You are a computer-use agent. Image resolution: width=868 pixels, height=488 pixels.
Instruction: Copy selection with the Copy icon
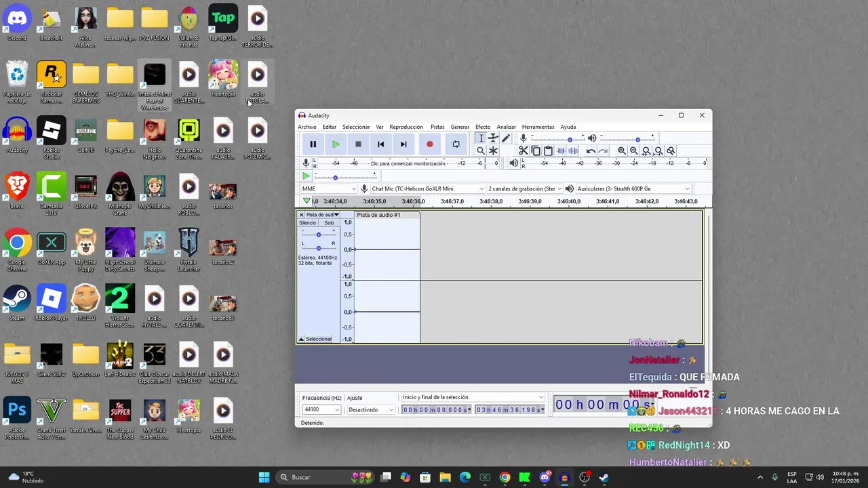tap(536, 150)
